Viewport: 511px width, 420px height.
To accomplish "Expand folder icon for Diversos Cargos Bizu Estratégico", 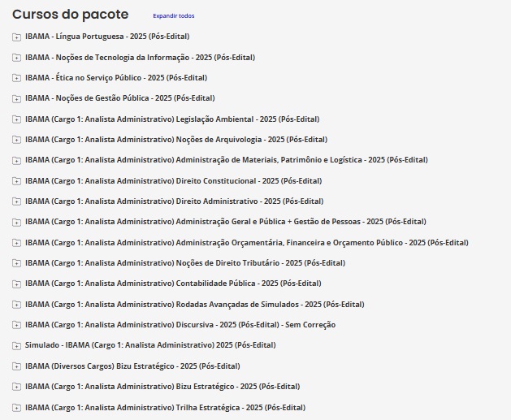I will [x=16, y=366].
